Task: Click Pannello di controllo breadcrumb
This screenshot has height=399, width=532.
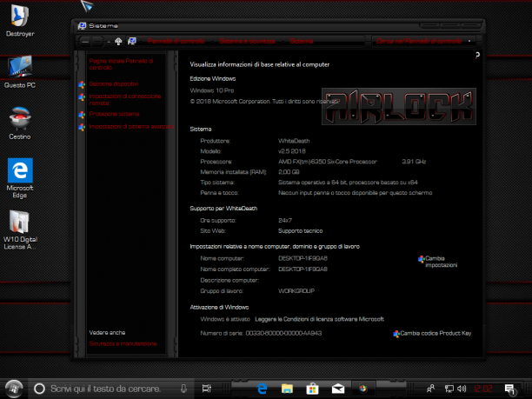Action: (x=176, y=41)
